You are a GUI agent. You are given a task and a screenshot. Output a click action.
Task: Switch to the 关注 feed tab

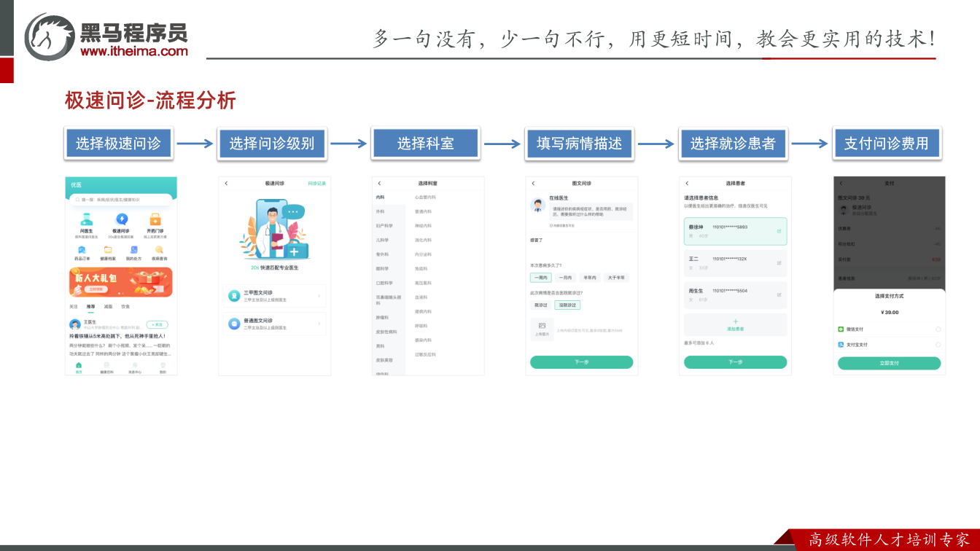(74, 307)
